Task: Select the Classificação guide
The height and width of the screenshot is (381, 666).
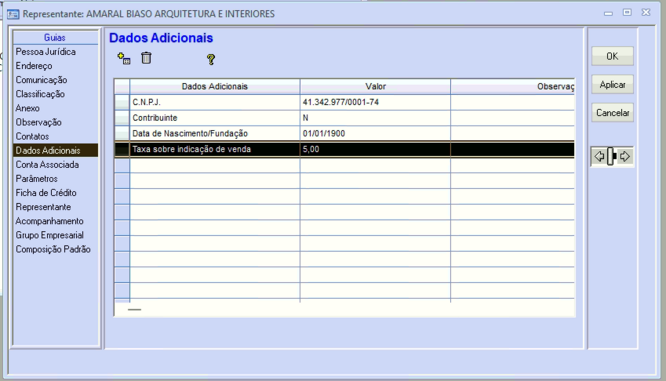Action: coord(40,94)
